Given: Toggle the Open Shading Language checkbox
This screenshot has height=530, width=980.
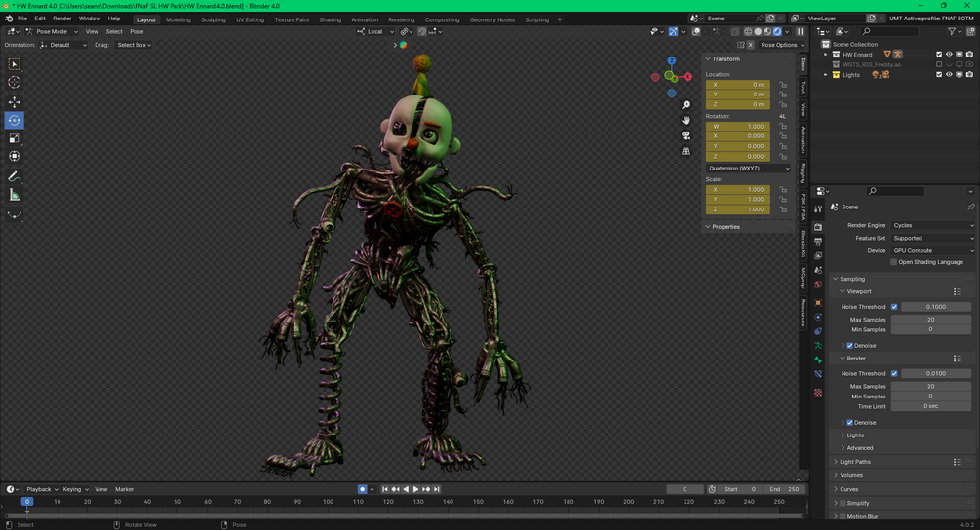Looking at the screenshot, I should click(x=893, y=262).
